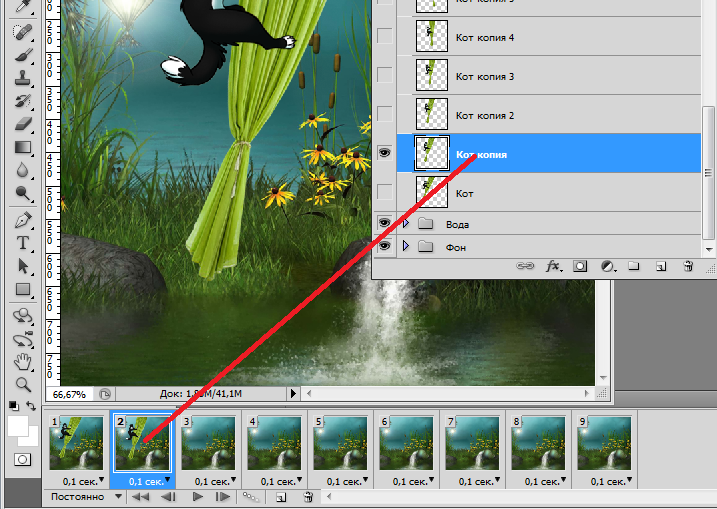
Task: Create new layer icon in Layers panel
Action: [661, 266]
